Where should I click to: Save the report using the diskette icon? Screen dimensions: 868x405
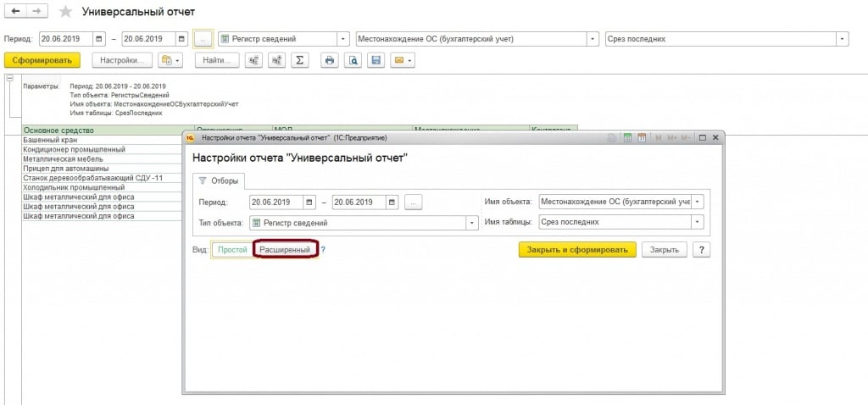[x=376, y=60]
